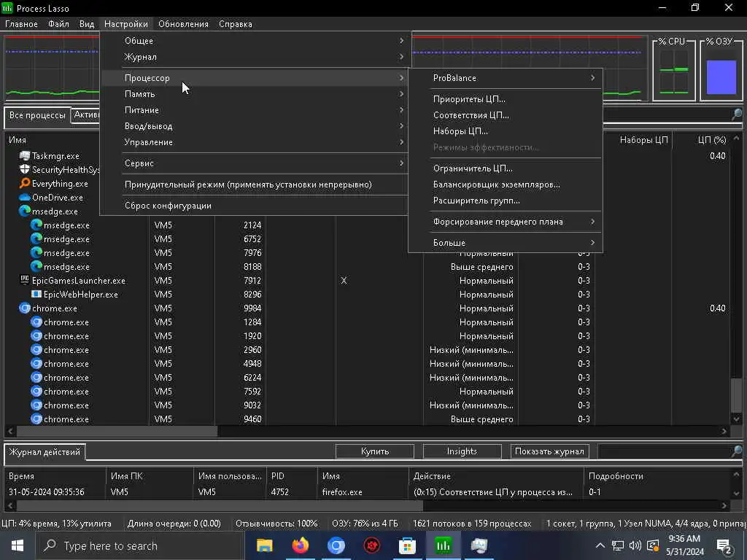
Task: Click the Windows taskbar search box
Action: 140,545
